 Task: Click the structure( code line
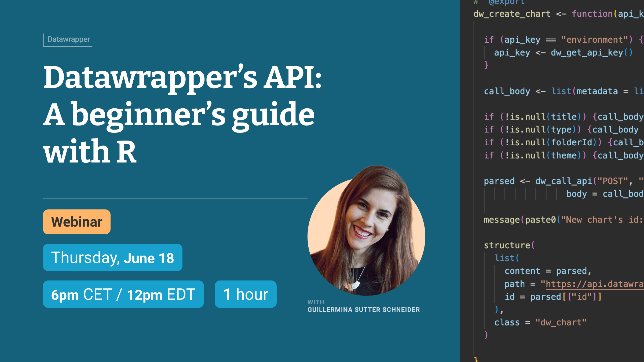coord(509,245)
